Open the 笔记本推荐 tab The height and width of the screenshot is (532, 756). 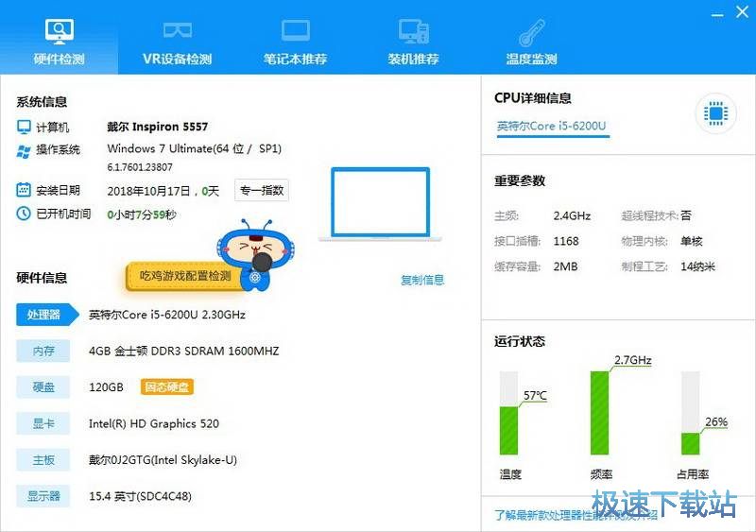point(295,59)
